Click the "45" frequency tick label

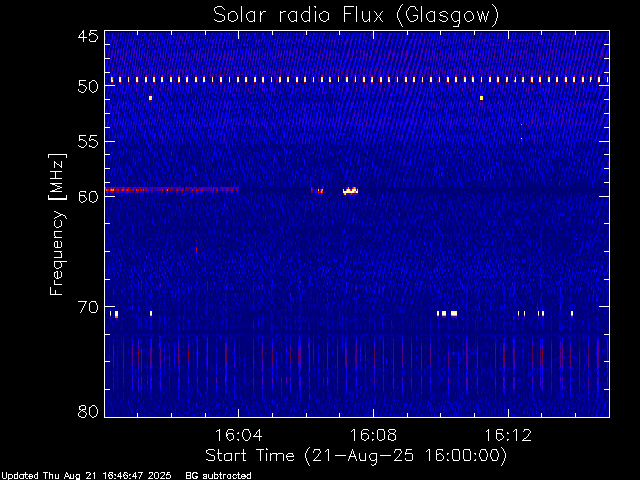click(88, 36)
